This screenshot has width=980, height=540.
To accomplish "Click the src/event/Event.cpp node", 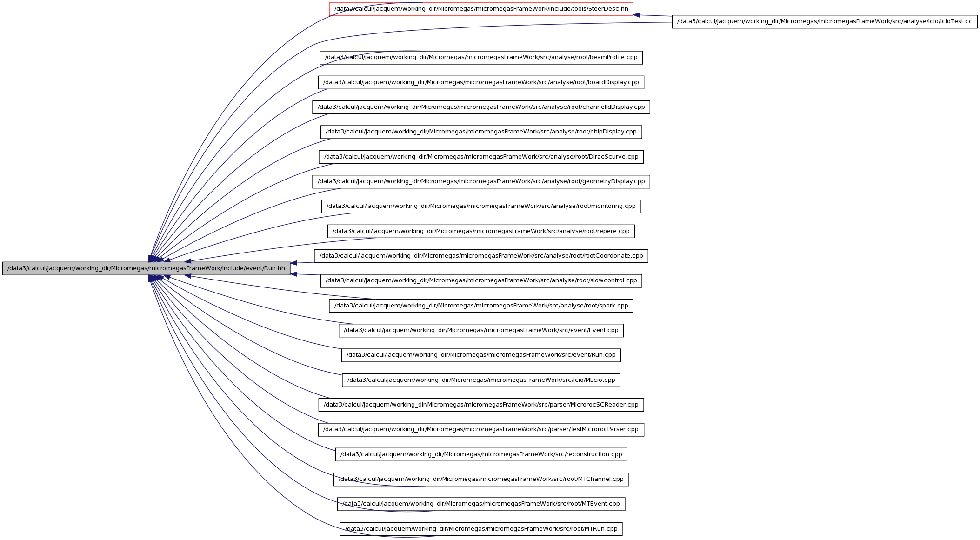I will pos(481,330).
